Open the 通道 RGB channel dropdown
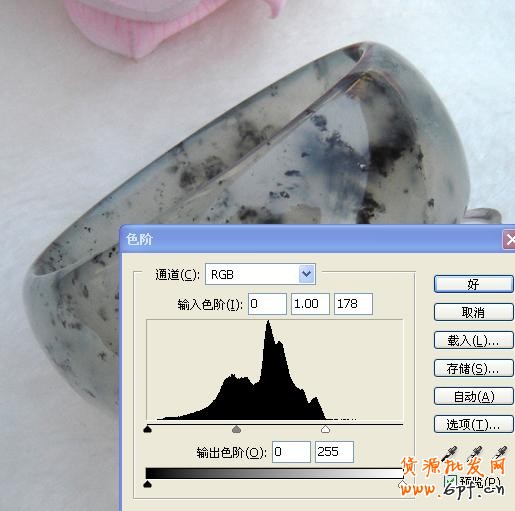The image size is (515, 511). [307, 274]
